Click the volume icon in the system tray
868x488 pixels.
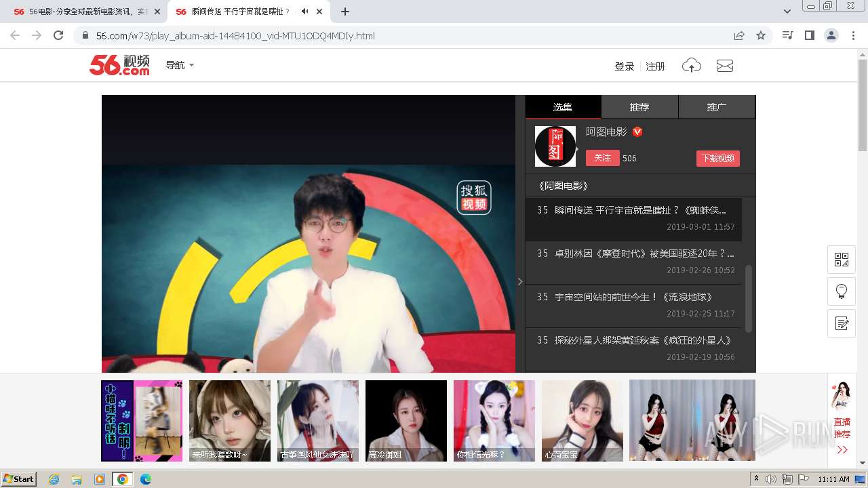[771, 479]
